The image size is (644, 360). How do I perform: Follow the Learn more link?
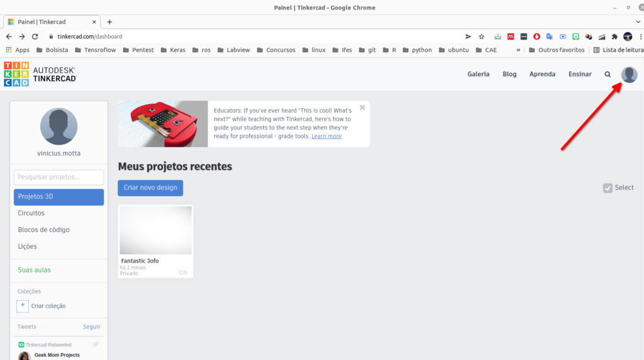pos(326,136)
